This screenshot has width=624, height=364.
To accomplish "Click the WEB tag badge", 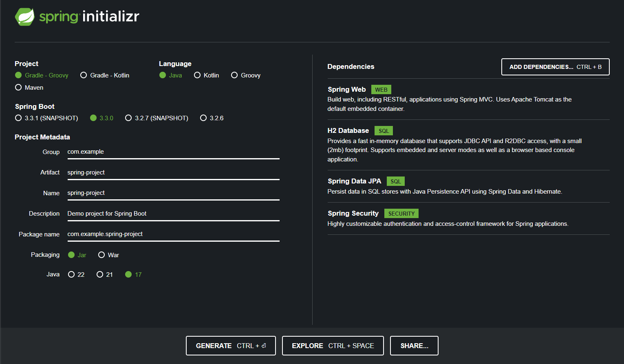I will [381, 90].
